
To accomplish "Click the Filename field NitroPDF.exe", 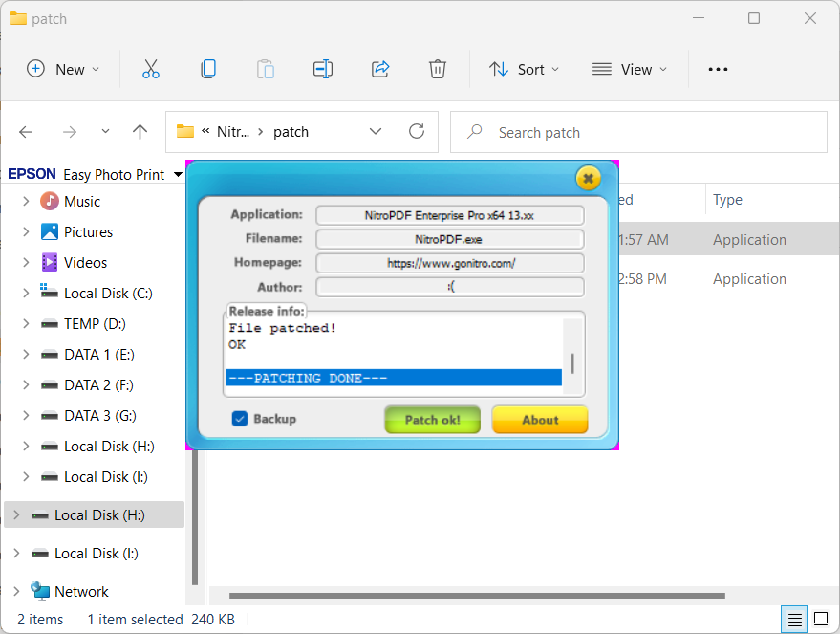I will [449, 240].
